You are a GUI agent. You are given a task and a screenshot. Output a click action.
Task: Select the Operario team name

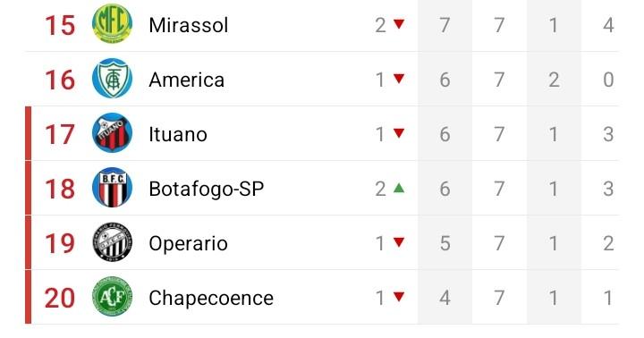(188, 243)
